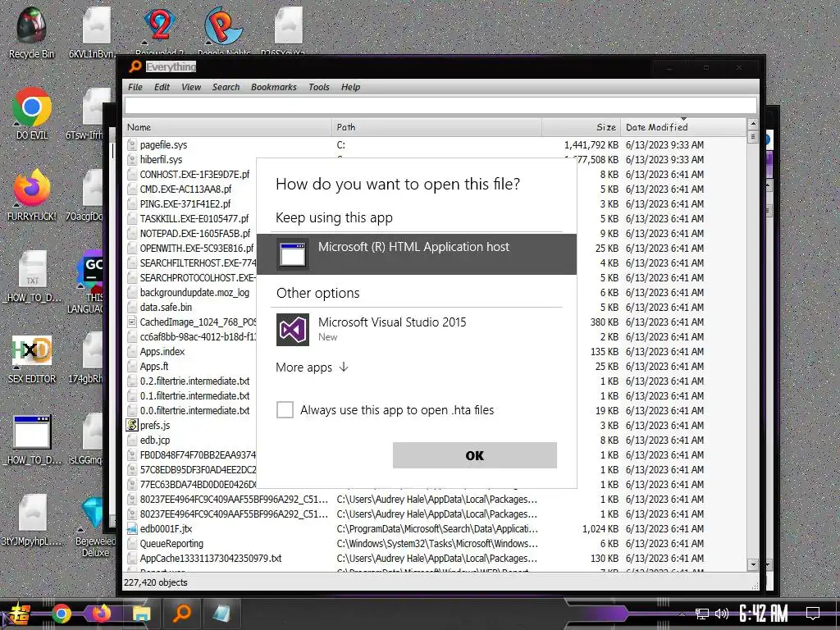Select Microsoft Visual Studio 2015 app icon
This screenshot has height=630, width=840.
[x=293, y=330]
